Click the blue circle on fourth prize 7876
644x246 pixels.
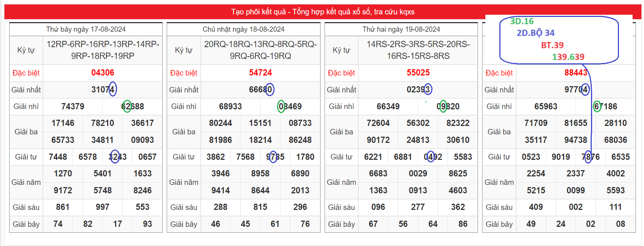pos(588,157)
